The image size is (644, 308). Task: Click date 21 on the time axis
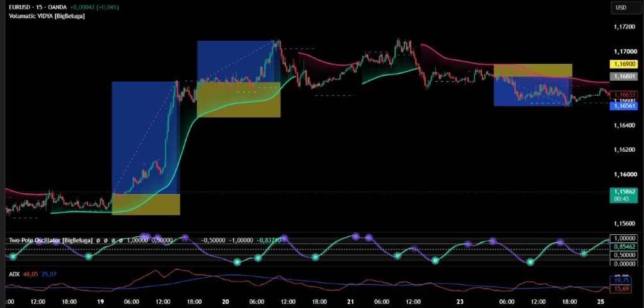(x=350, y=302)
